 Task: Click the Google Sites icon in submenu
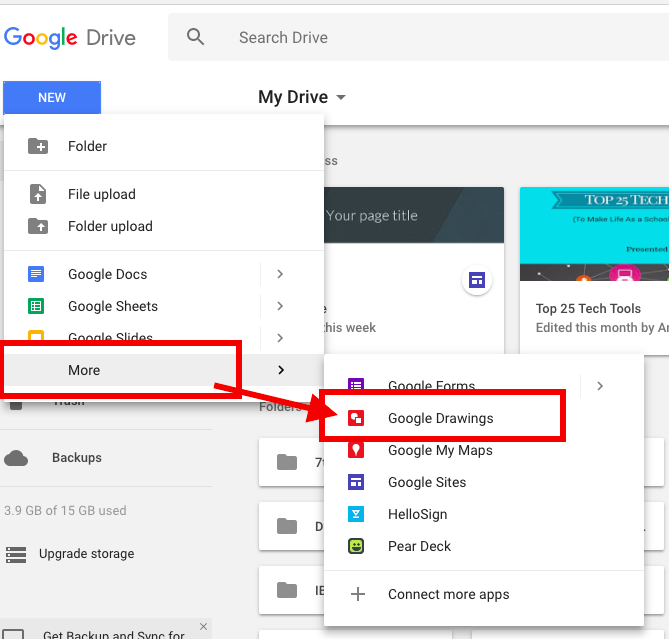(356, 482)
